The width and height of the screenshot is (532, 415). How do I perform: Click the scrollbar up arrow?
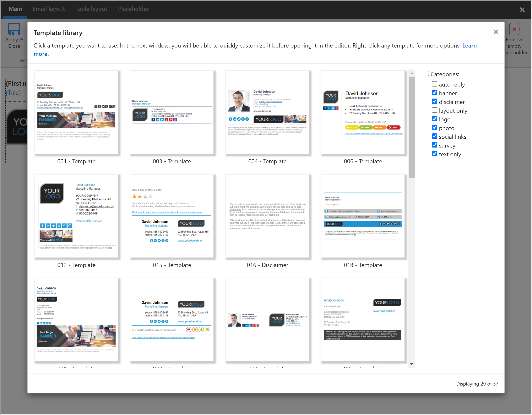[x=412, y=73]
